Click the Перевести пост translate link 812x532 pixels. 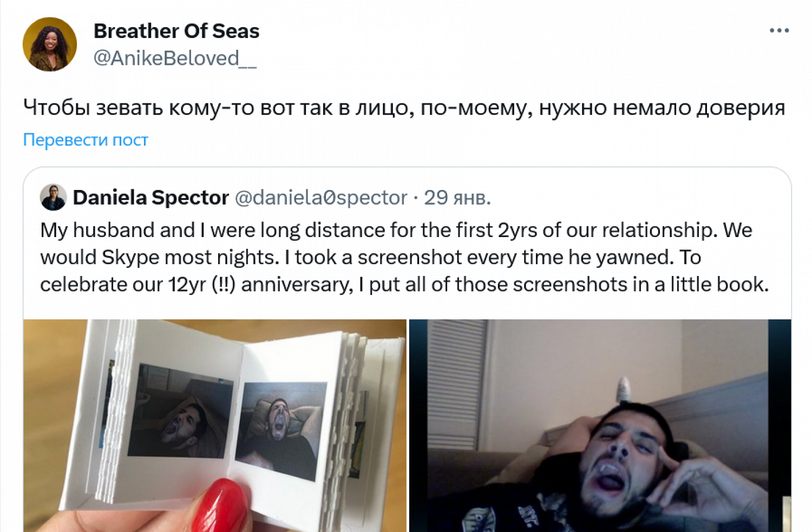[86, 140]
